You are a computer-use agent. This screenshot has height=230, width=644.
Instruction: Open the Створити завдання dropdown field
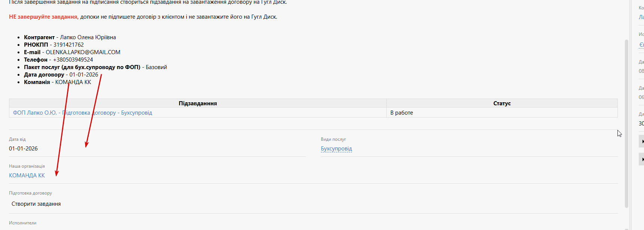pos(36,204)
